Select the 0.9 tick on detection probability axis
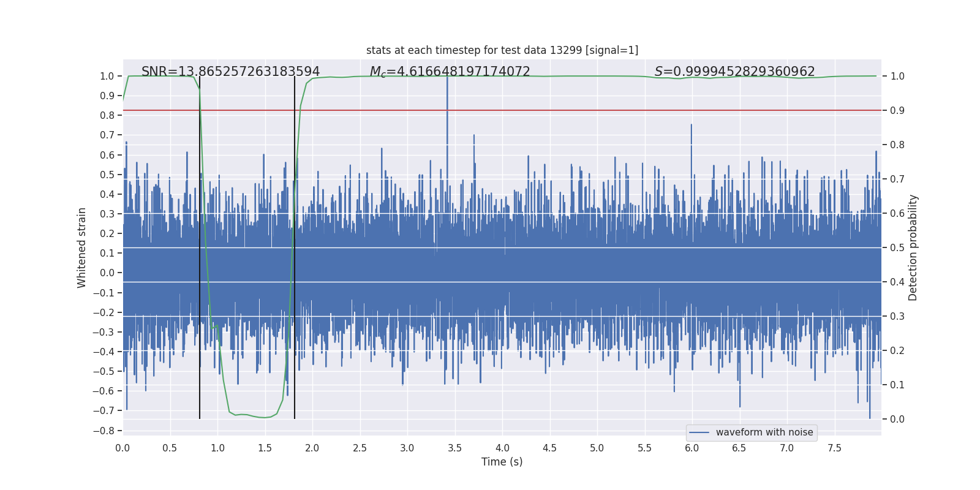The width and height of the screenshot is (980, 490). point(897,110)
